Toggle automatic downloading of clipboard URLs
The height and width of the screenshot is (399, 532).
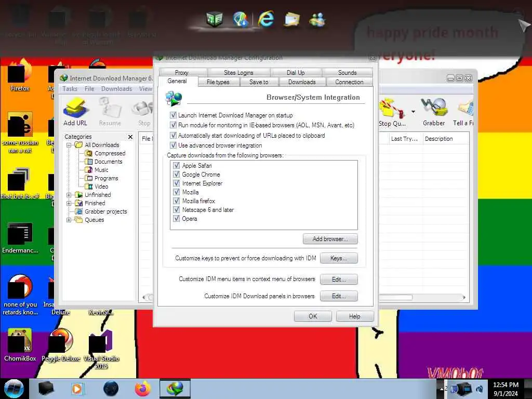pos(174,136)
